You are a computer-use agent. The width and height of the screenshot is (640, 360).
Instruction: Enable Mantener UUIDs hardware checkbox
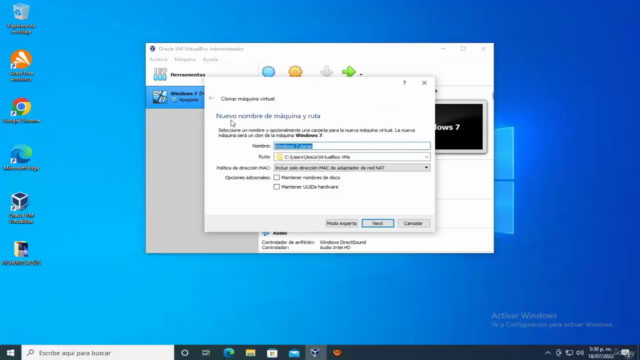point(277,187)
